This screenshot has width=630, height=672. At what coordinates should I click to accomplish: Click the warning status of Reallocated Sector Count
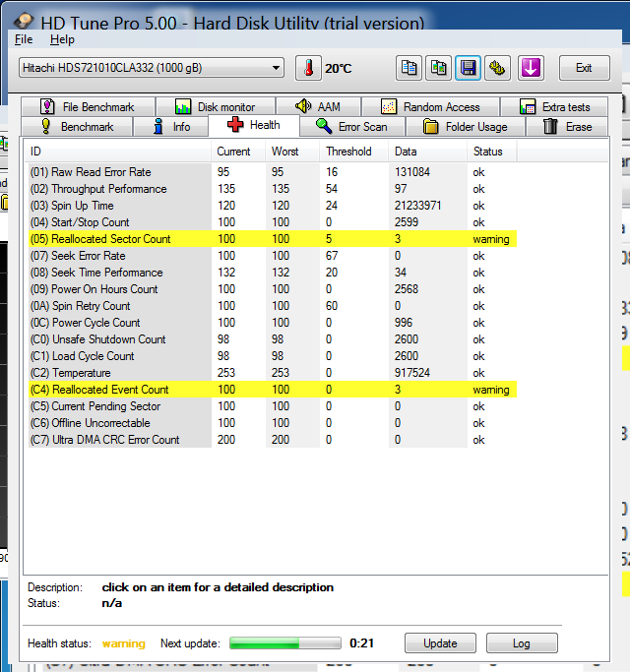click(x=491, y=239)
